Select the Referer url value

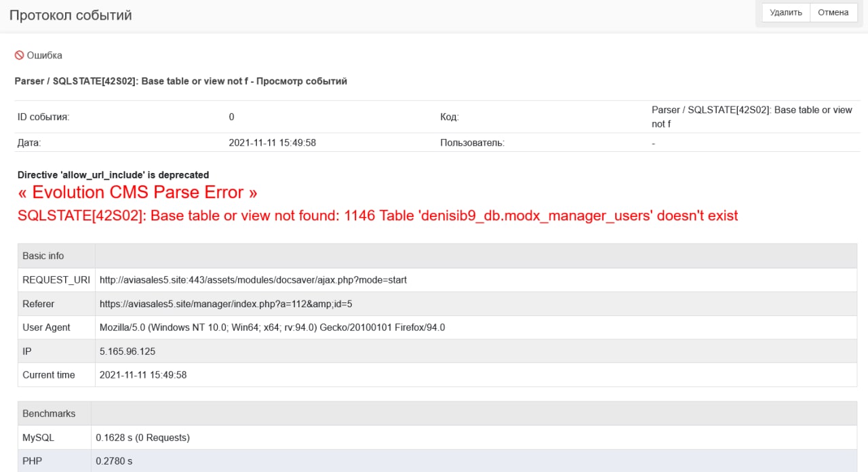coord(226,304)
